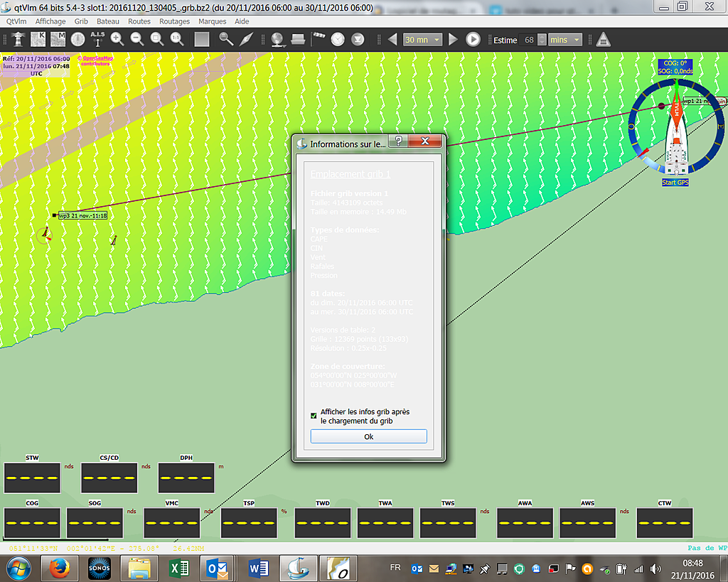Uncheck Afficher les infos grib après le chargement du grib
This screenshot has height=582, width=728.
[x=314, y=416]
